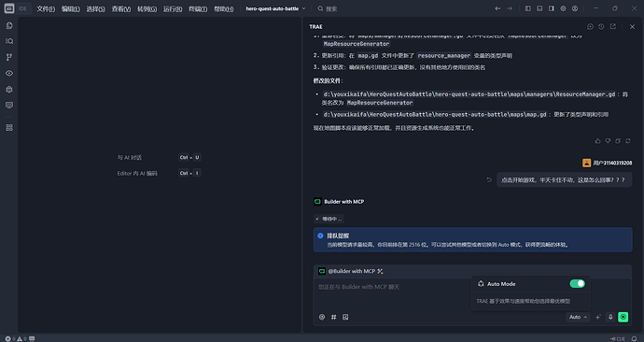Open the 终端(T) menu

(x=198, y=8)
